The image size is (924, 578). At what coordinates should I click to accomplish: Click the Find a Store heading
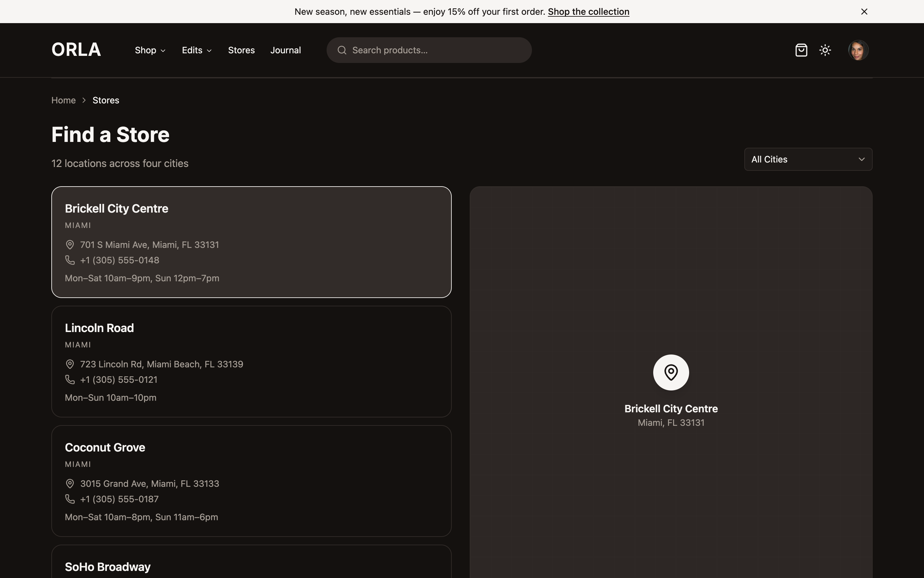pos(110,135)
